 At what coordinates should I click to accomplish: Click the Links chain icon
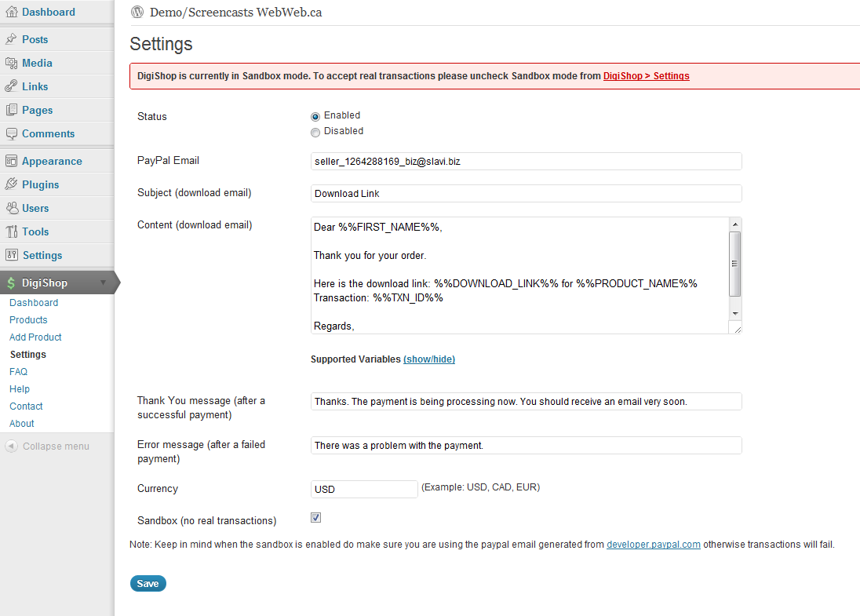click(x=11, y=86)
